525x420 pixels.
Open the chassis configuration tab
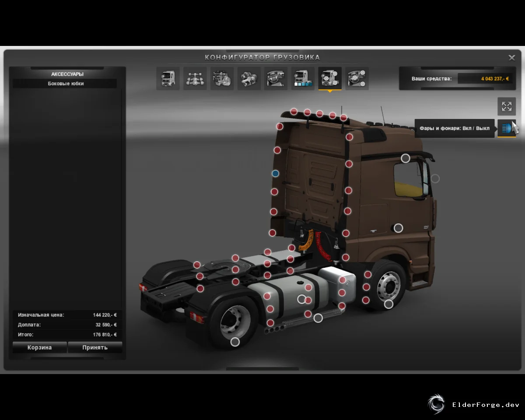tap(195, 79)
